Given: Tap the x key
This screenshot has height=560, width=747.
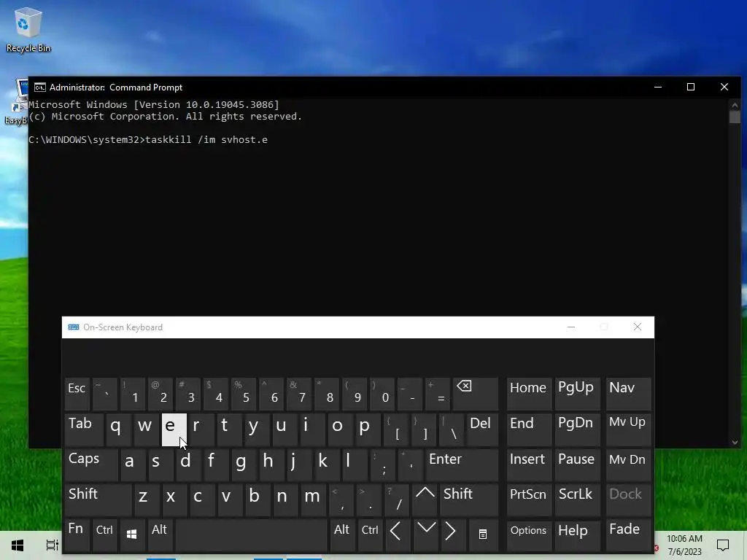Looking at the screenshot, I should (174, 499).
